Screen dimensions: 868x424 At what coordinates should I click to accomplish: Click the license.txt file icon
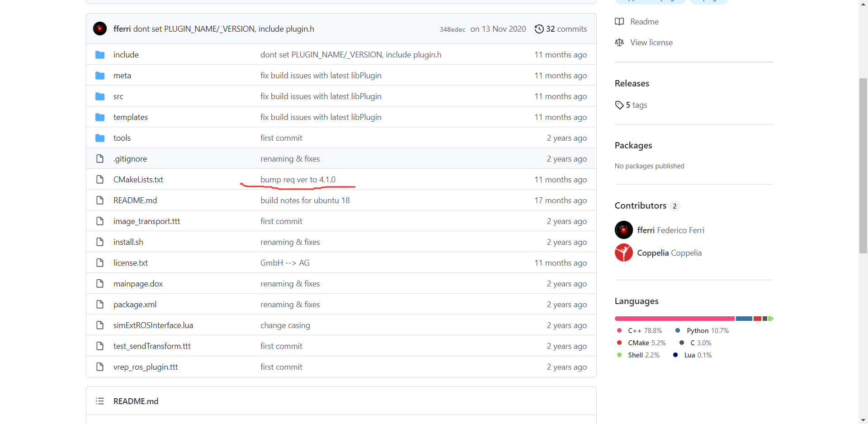coord(100,263)
